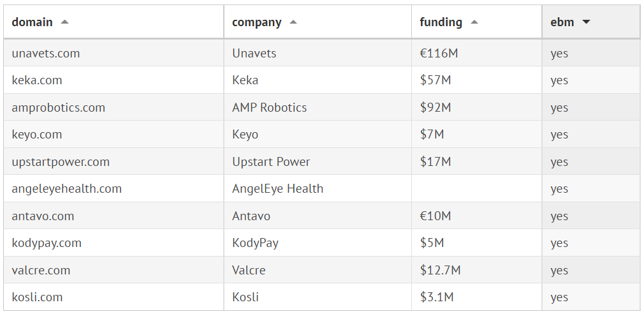Click the ebm yes value for Kosli
The image size is (644, 314).
pos(559,297)
